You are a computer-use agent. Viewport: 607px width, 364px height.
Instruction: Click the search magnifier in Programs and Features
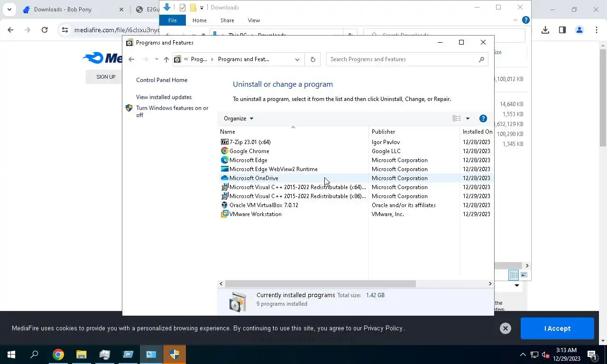481,59
